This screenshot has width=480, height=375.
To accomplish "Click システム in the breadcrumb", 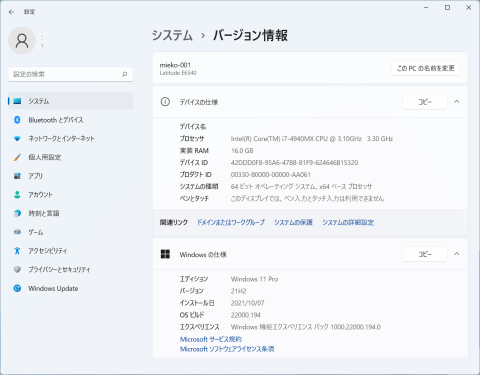I will point(172,35).
